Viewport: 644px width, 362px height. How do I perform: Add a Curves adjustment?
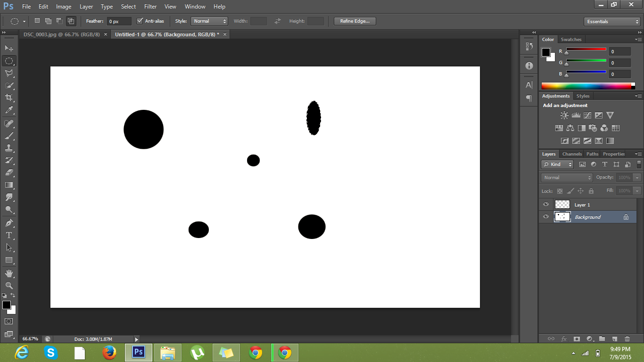coord(587,115)
